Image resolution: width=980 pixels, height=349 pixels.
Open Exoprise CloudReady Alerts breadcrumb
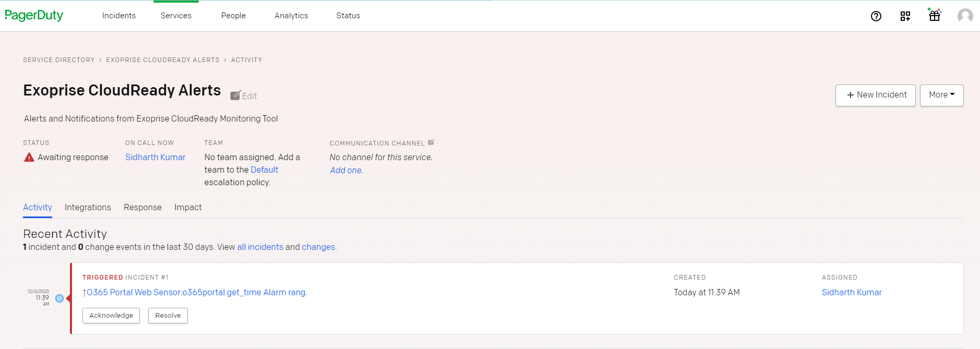[163, 60]
